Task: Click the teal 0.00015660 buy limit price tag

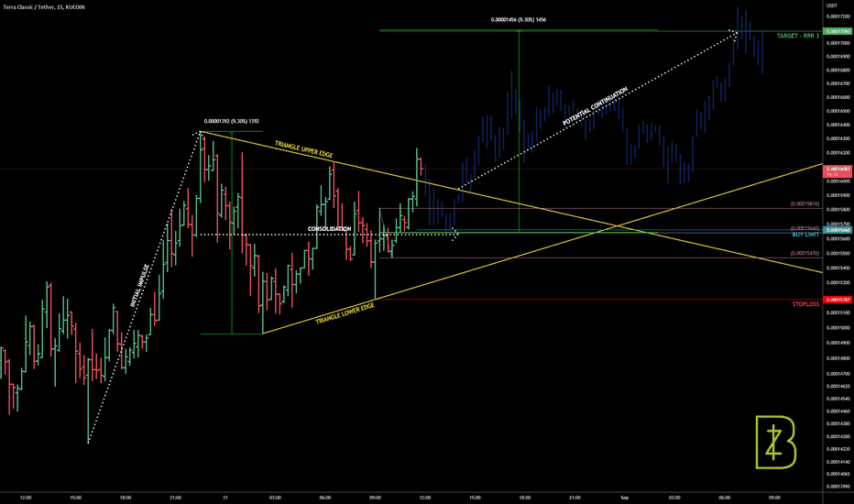Action: [x=838, y=230]
